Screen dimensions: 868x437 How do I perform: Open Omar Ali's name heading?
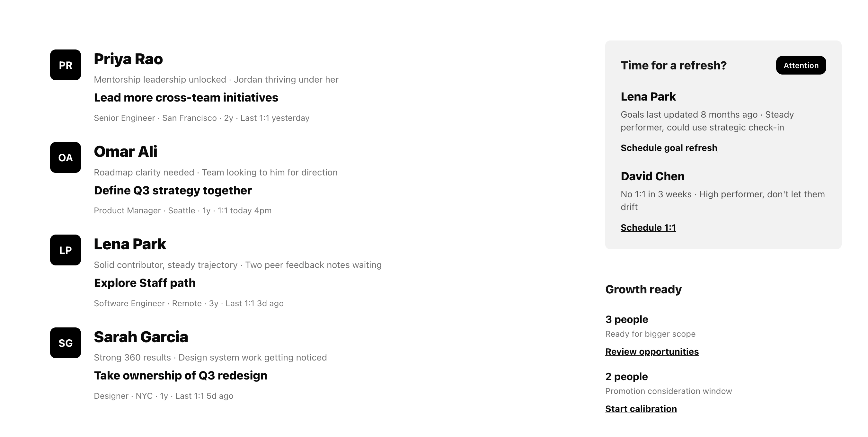tap(125, 152)
